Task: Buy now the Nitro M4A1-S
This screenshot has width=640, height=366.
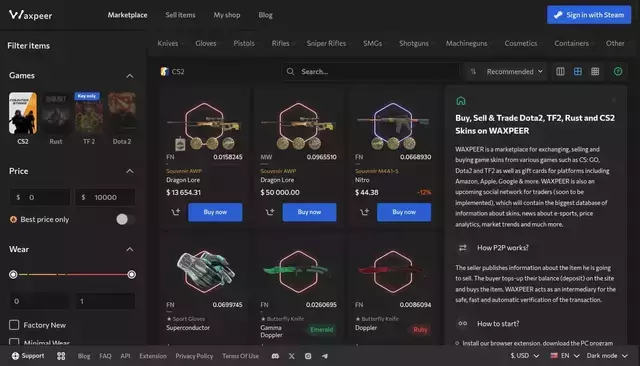Action: [x=404, y=212]
